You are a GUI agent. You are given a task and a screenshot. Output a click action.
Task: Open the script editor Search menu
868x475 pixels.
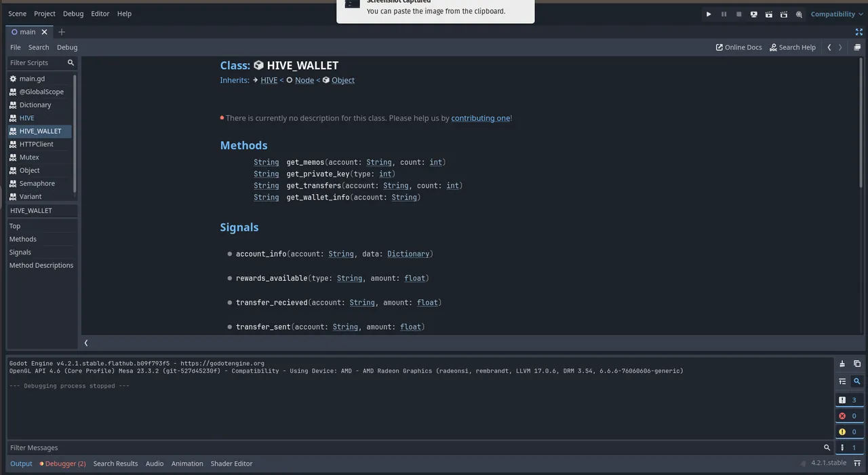pos(39,47)
